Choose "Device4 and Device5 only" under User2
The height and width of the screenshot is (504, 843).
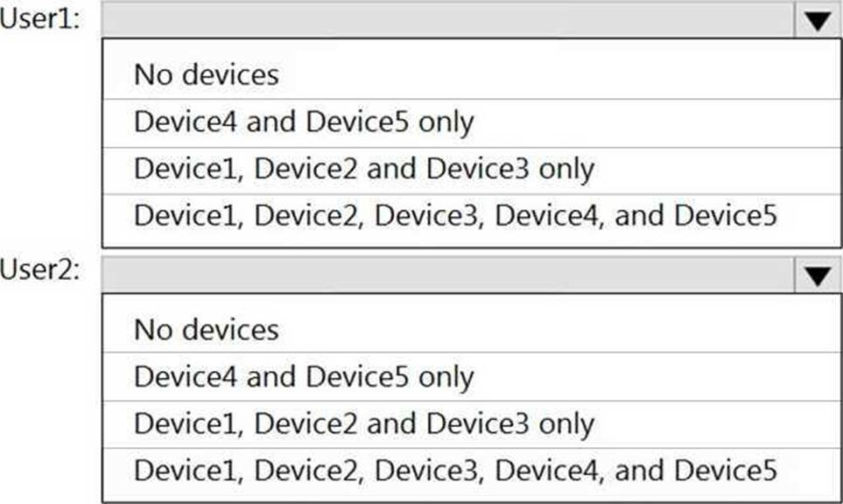(304, 377)
